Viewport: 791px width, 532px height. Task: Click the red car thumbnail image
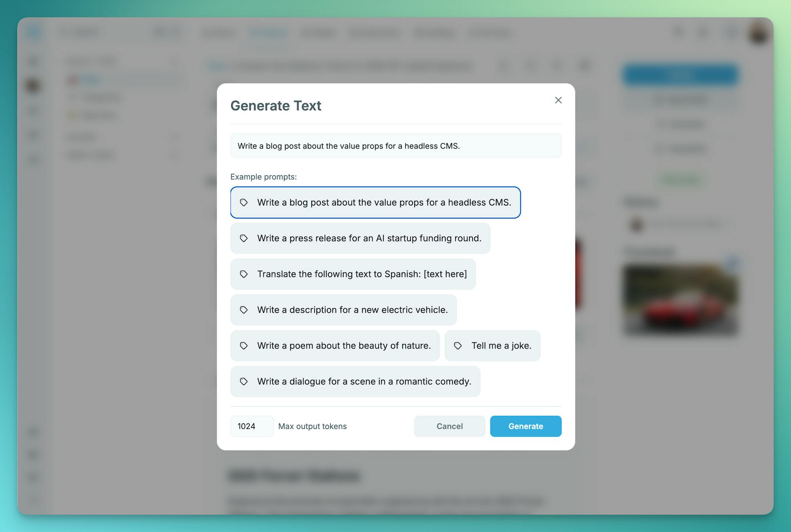pos(680,300)
